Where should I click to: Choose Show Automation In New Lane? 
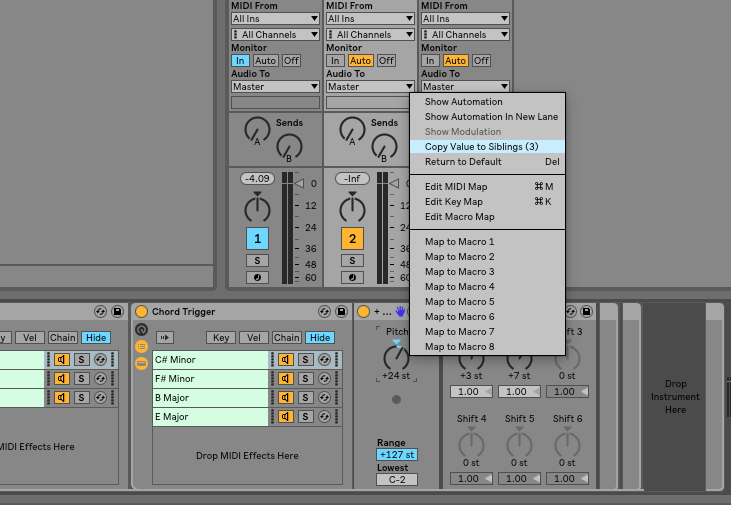tap(488, 117)
